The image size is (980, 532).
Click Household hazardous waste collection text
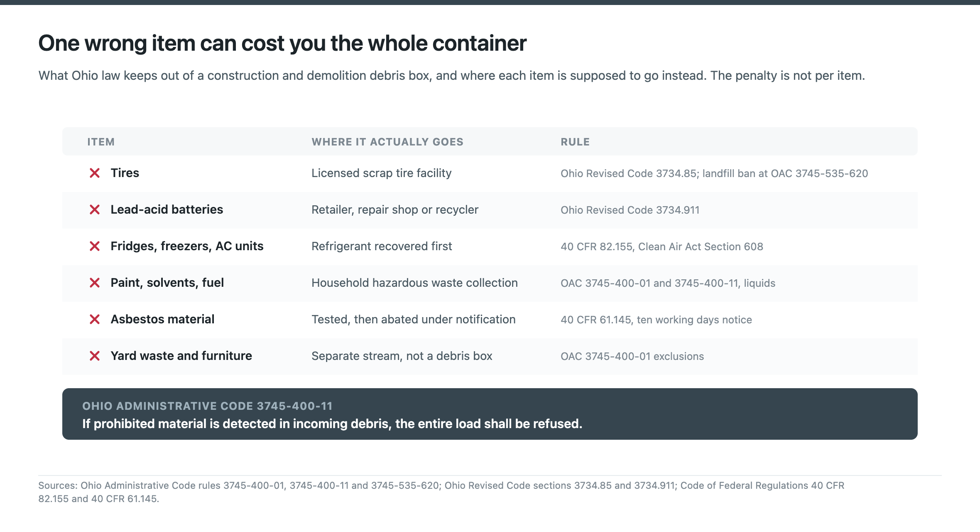point(414,283)
